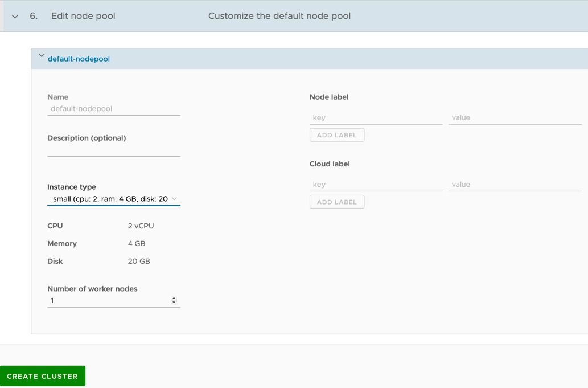Viewport: 588px width, 388px height.
Task: Open the Instance type selector
Action: tap(114, 198)
